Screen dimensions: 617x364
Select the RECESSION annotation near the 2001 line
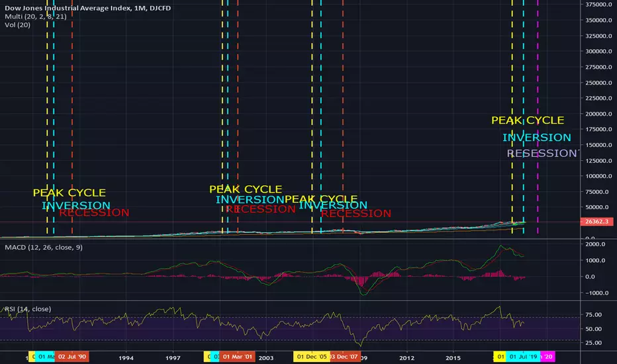tap(260, 209)
